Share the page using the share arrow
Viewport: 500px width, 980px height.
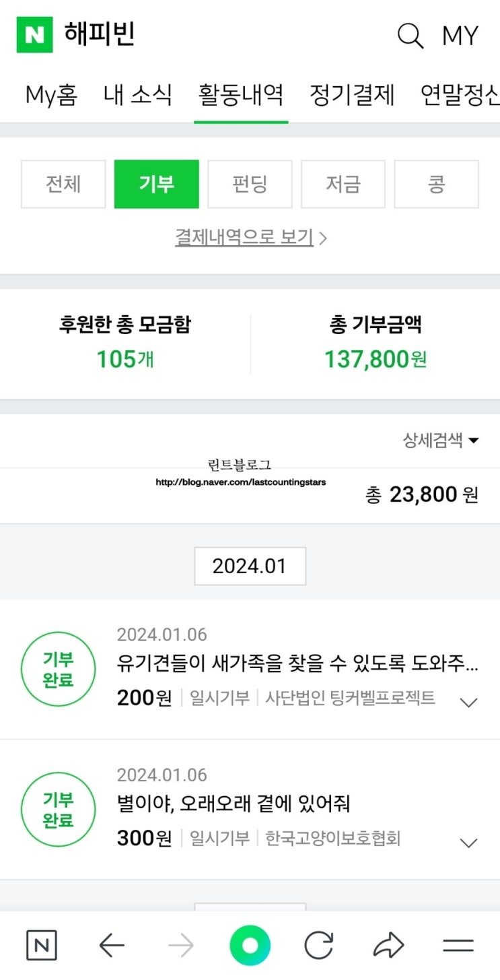(x=388, y=946)
